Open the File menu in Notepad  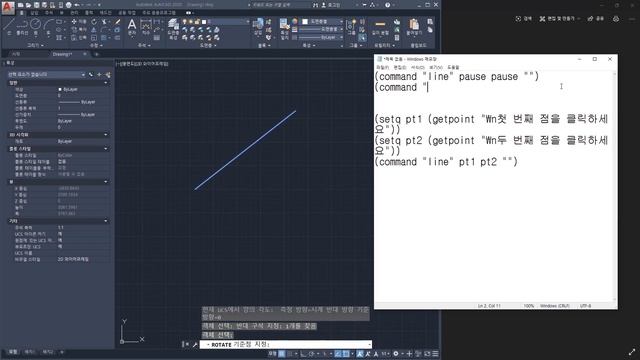click(x=382, y=67)
